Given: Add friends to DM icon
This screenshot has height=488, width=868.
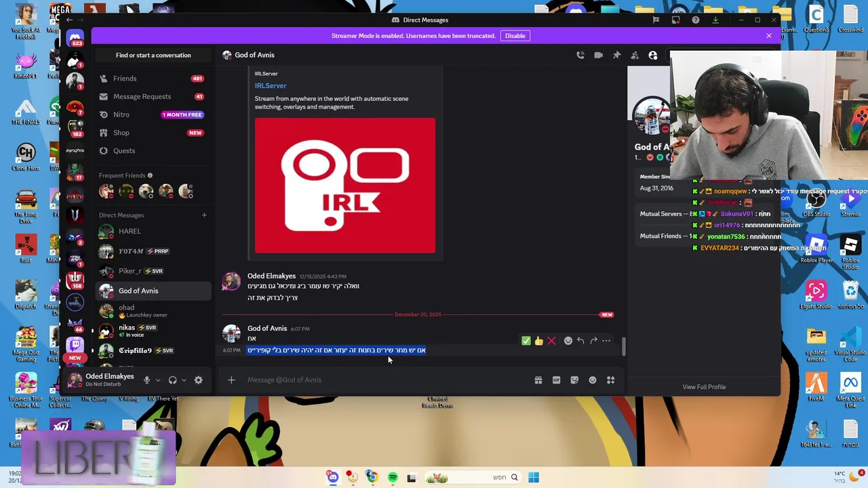Looking at the screenshot, I should (635, 55).
